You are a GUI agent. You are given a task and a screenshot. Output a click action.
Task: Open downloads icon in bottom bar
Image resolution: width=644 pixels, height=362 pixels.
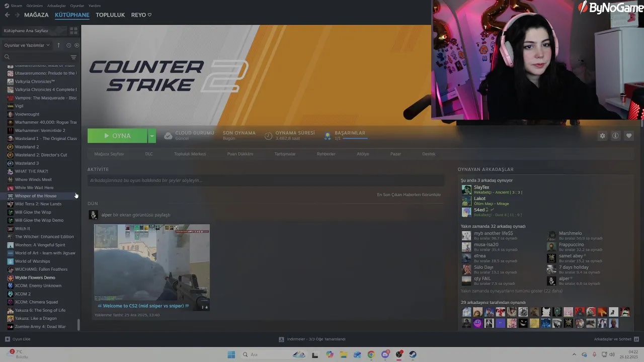point(281,339)
